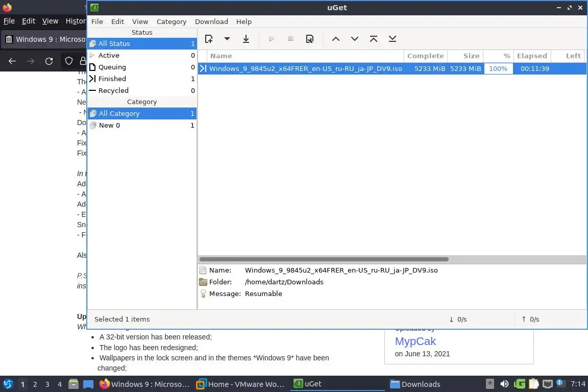The image size is (588, 392).
Task: Move download down with down-arrow icon
Action: 355,39
